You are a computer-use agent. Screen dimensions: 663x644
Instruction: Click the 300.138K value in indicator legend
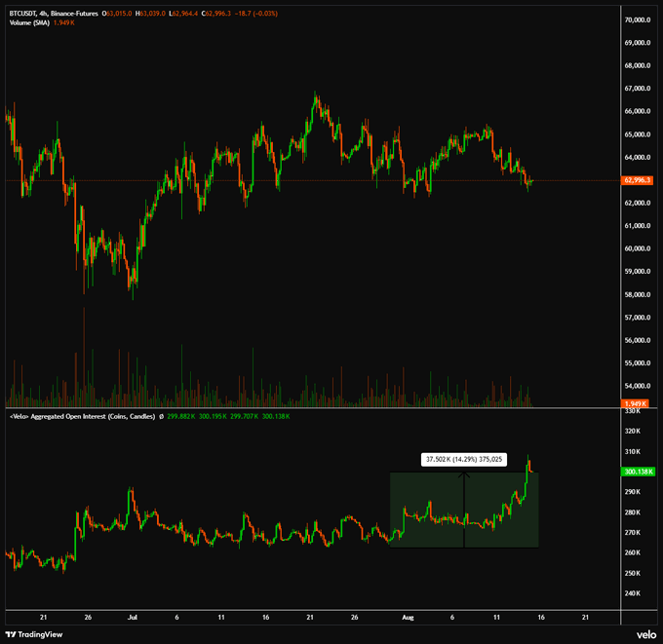tap(276, 417)
